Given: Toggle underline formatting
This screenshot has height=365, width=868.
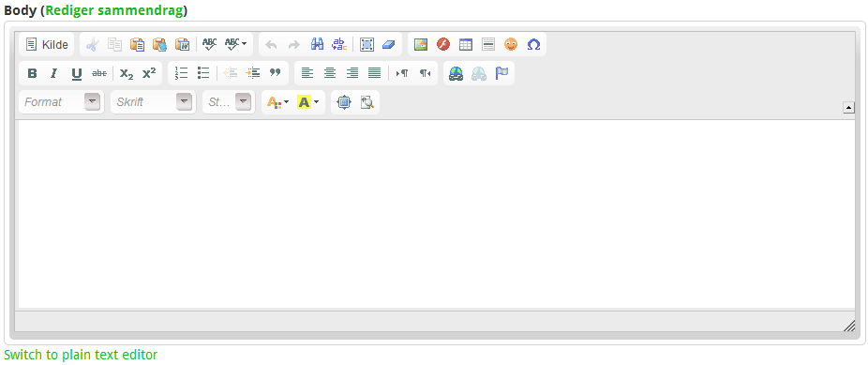Looking at the screenshot, I should tap(76, 73).
